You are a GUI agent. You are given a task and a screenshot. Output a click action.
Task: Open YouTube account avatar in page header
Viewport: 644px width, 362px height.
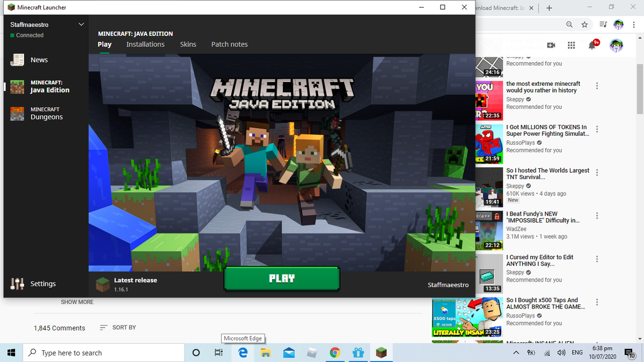click(x=616, y=46)
